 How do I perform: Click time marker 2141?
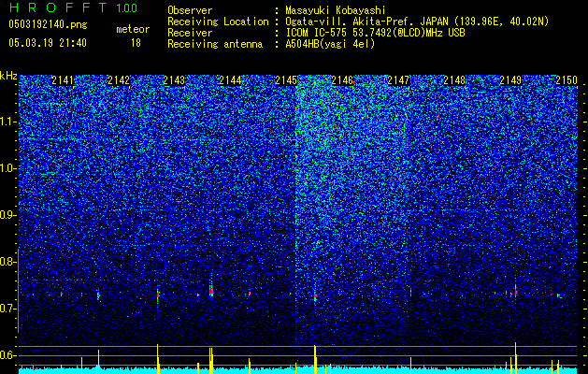pos(63,80)
